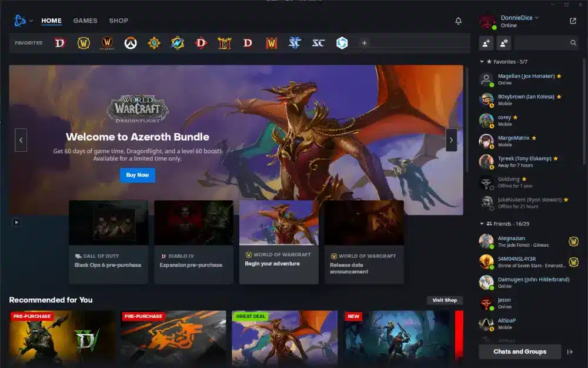Open the DonnieDice profile status dropdown
The height and width of the screenshot is (368, 588).
pyautogui.click(x=537, y=18)
